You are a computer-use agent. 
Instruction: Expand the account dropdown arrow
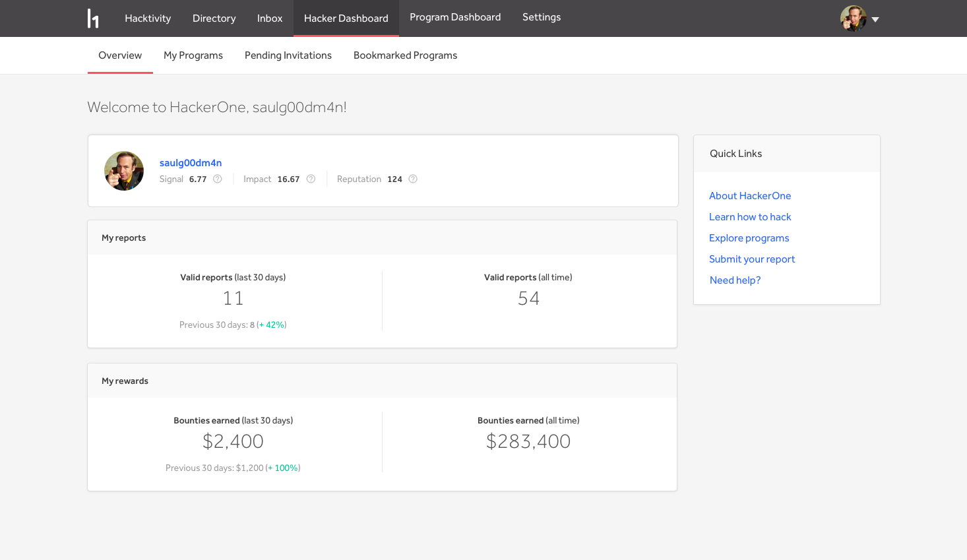[x=875, y=20]
